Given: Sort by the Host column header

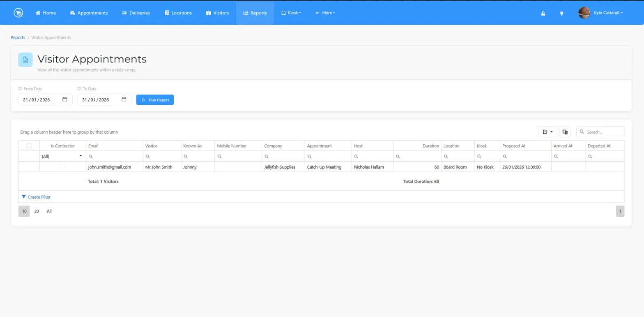Looking at the screenshot, I should click(x=372, y=146).
